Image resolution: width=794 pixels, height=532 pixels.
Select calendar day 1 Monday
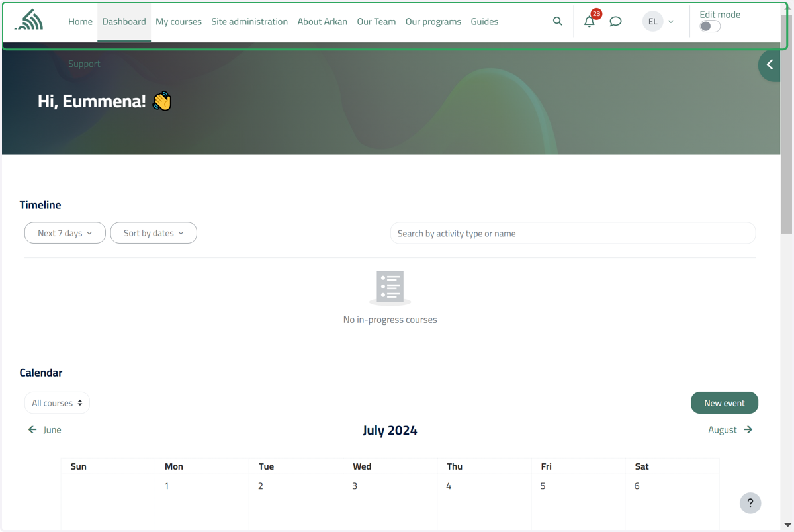(x=167, y=486)
